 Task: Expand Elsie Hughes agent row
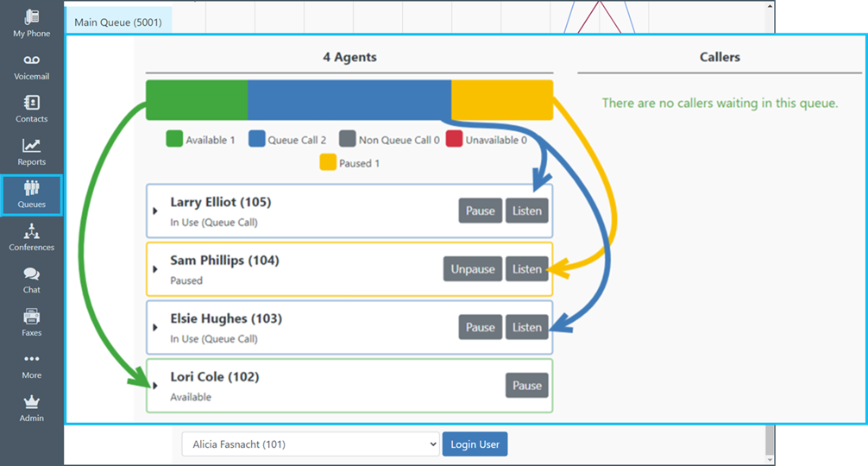click(x=155, y=327)
